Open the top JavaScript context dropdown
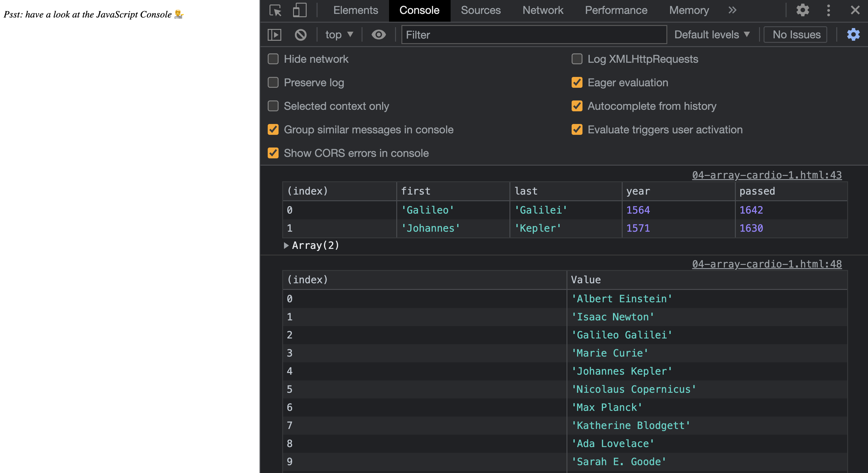The image size is (868, 473). click(339, 35)
